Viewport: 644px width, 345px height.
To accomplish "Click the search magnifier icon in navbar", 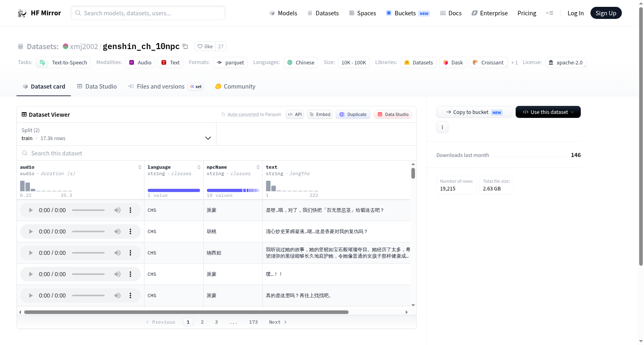I will point(78,13).
